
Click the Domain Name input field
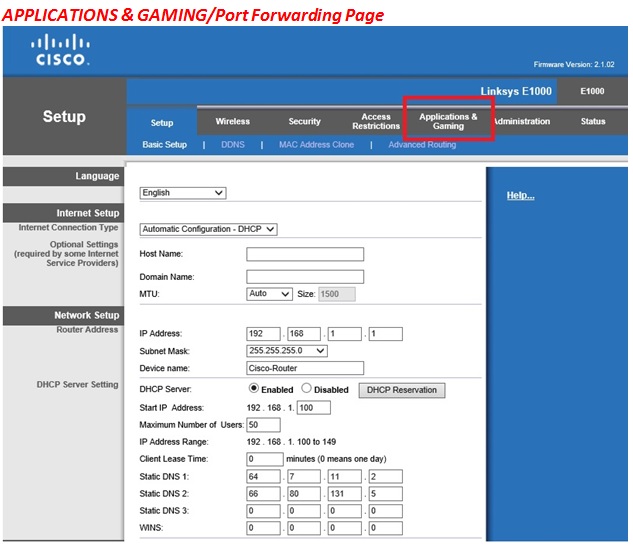305,277
